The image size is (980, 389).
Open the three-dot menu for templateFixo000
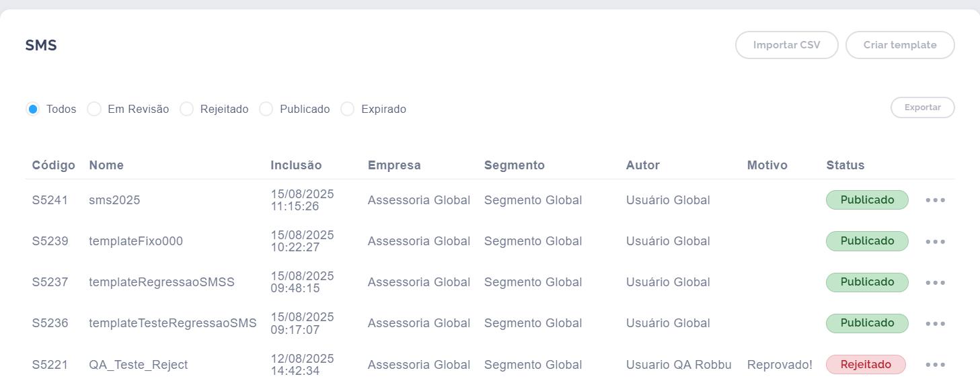coord(935,241)
